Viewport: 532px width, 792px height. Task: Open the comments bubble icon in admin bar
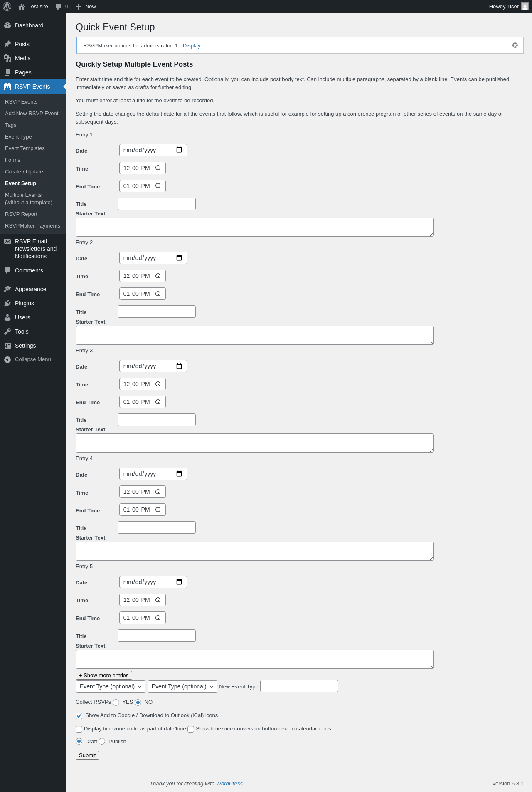pos(59,7)
